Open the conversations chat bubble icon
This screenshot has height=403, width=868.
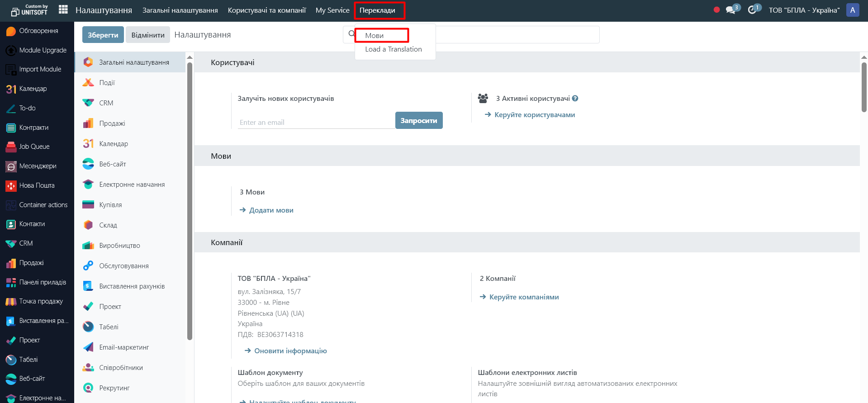[x=730, y=10]
